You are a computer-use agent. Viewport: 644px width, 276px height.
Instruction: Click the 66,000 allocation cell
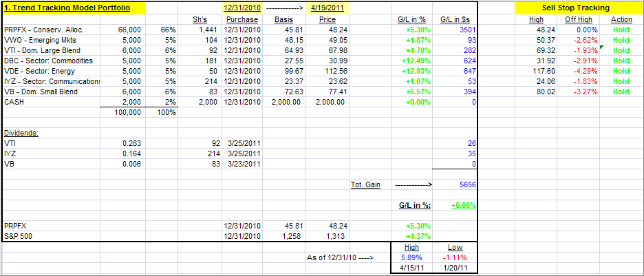pos(123,30)
